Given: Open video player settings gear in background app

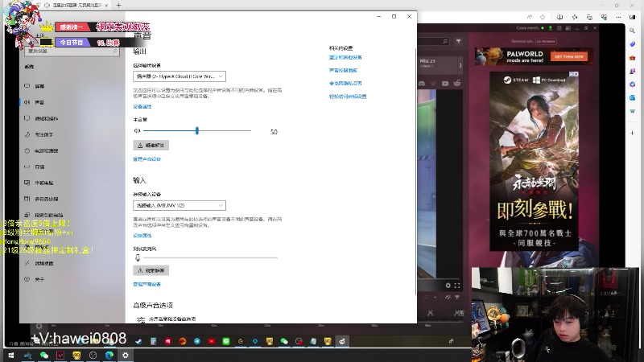Looking at the screenshot, I should point(448,286).
